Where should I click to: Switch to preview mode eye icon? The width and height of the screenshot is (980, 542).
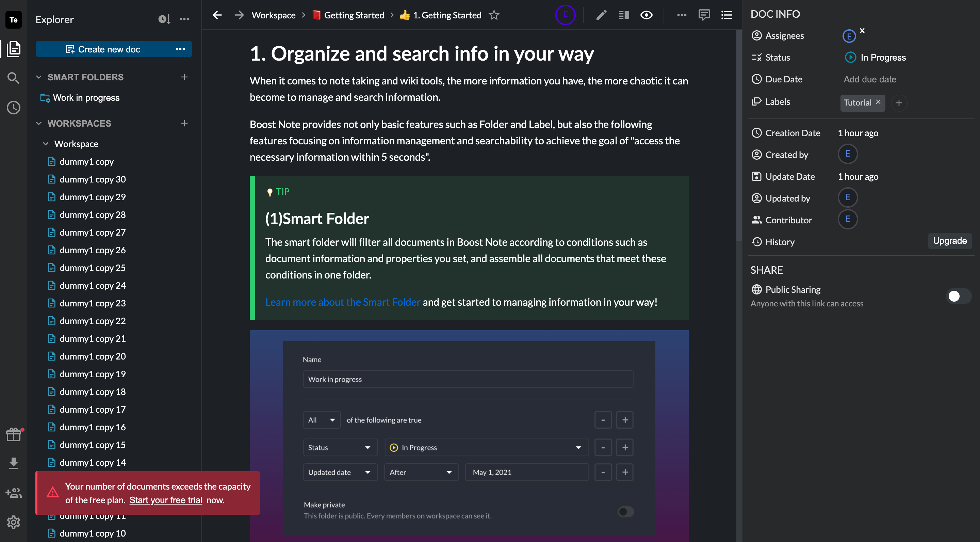tap(646, 15)
